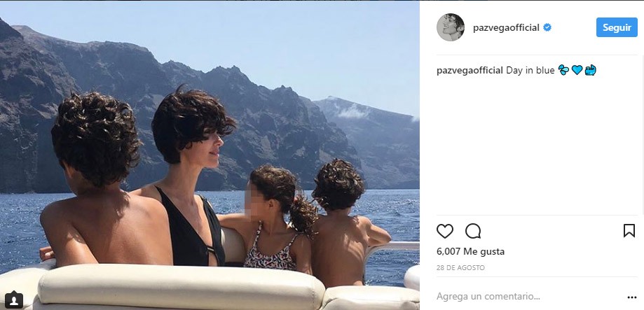The height and width of the screenshot is (310, 644).
Task: Click the blue heart emoji in caption
Action: (x=577, y=70)
